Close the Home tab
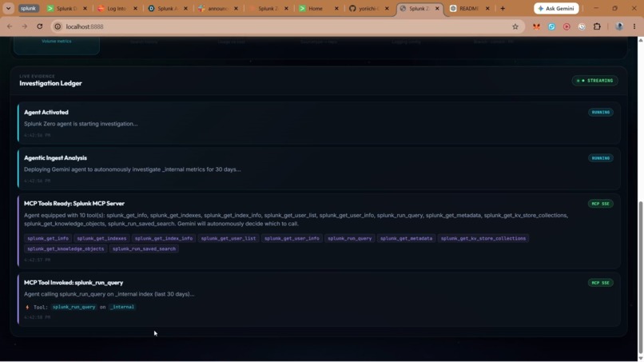The width and height of the screenshot is (644, 362). [x=336, y=8]
